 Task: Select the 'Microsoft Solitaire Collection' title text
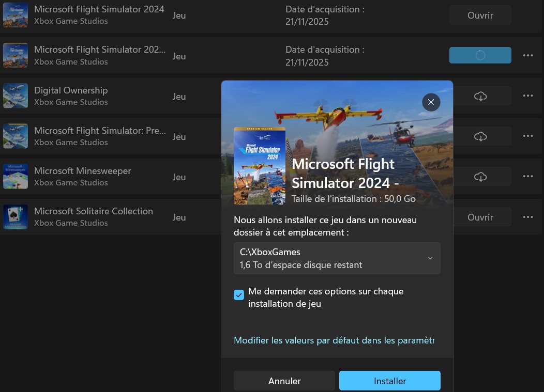pos(93,211)
